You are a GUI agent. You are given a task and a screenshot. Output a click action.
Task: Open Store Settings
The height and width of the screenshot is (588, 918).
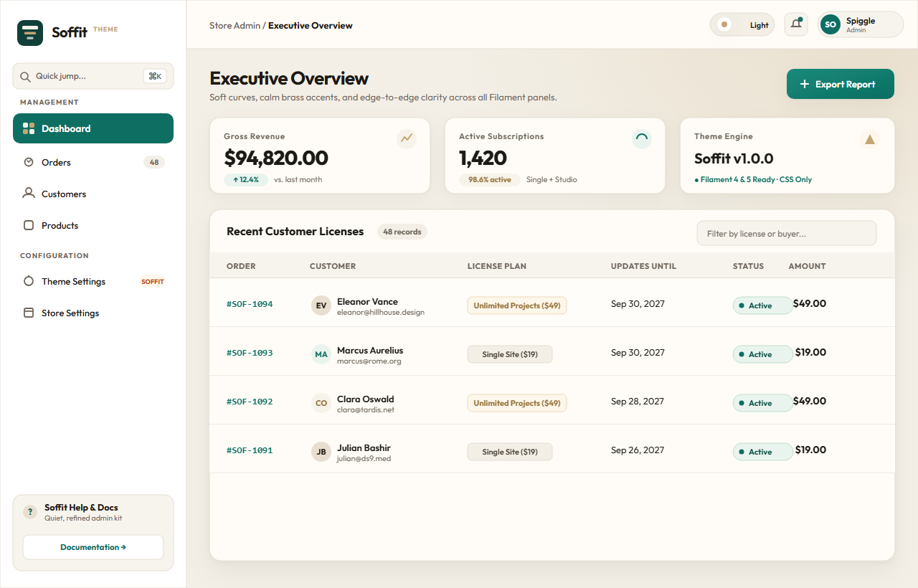click(x=93, y=313)
